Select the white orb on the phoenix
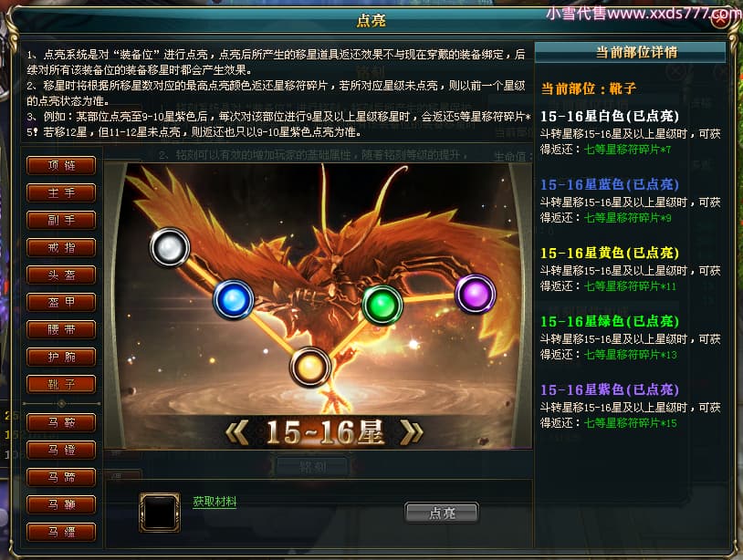Screen dimensions: 743x560 pyautogui.click(x=170, y=247)
